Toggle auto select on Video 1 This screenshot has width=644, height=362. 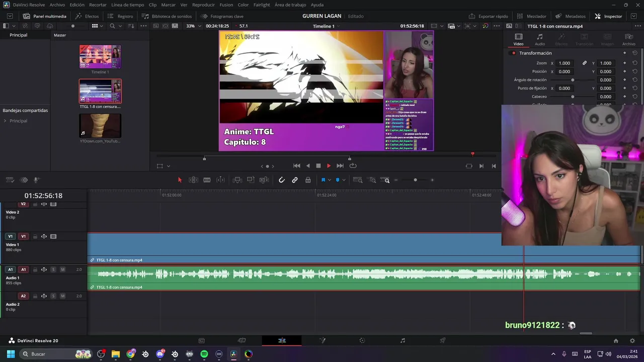pyautogui.click(x=44, y=236)
